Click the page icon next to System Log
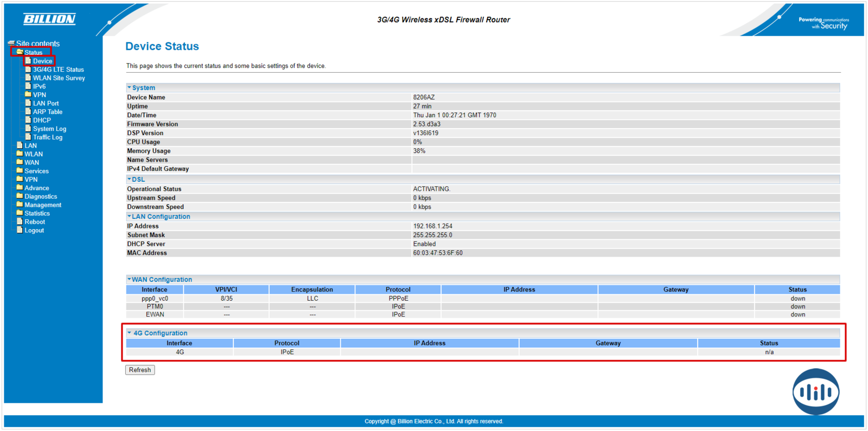Viewport: 868px width, 431px height. coord(28,129)
